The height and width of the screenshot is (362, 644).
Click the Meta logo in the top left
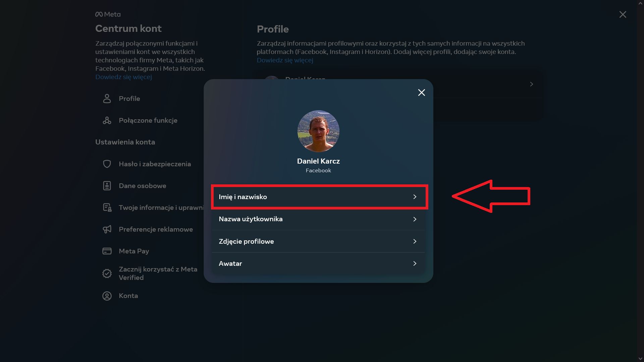pos(107,14)
